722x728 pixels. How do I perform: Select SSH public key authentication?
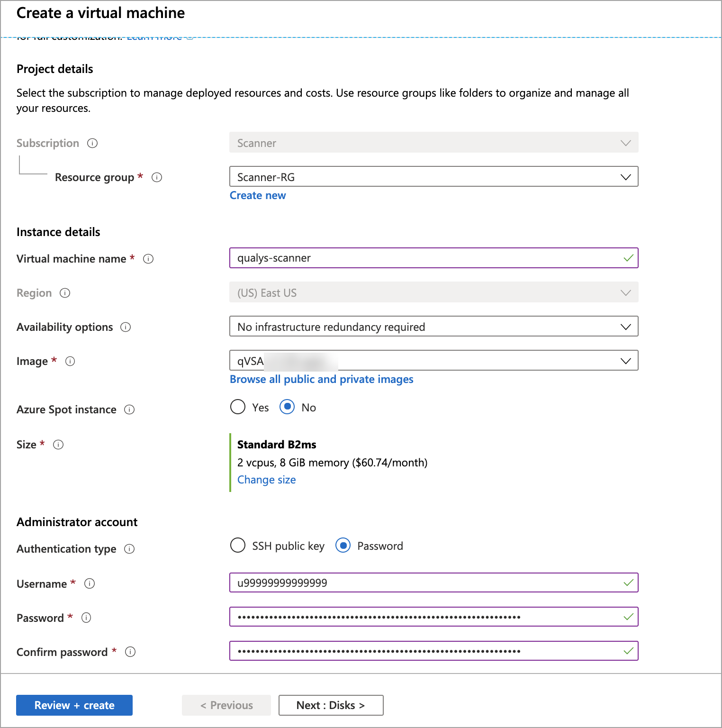point(238,546)
